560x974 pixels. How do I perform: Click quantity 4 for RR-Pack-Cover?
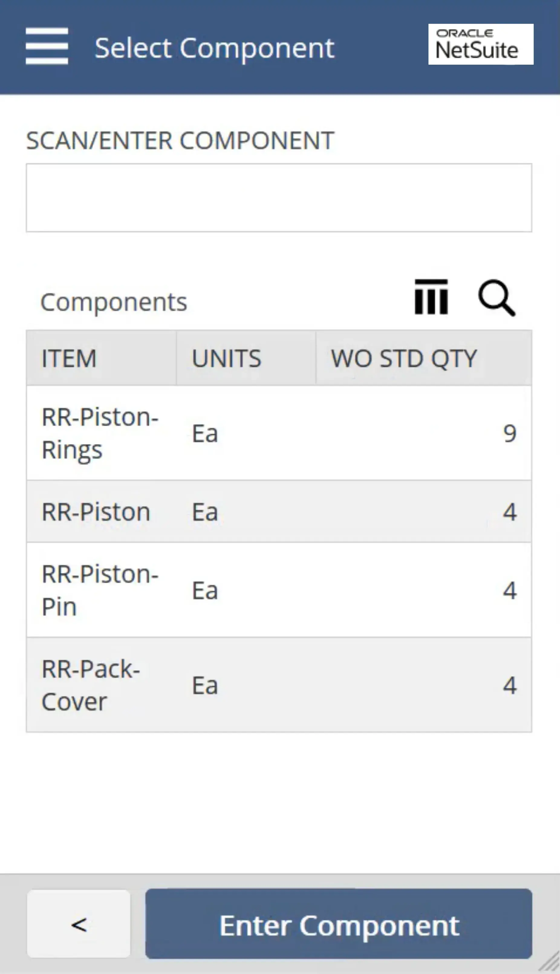[510, 685]
